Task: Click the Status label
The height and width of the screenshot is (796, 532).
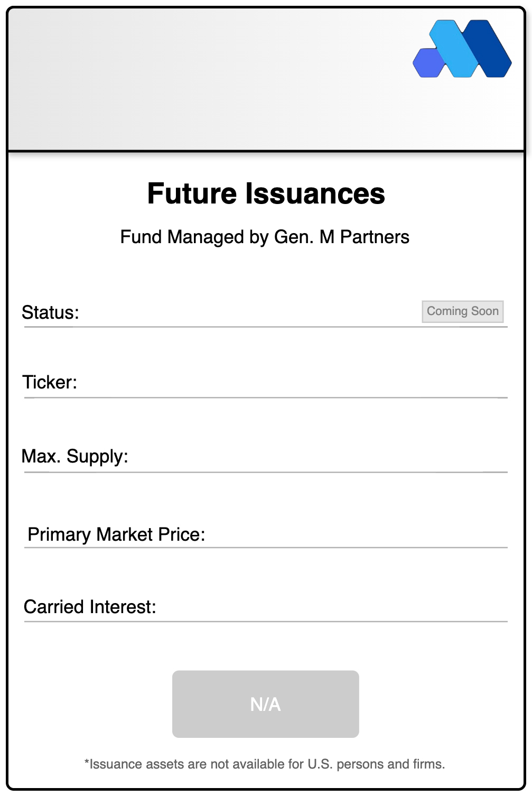Action: point(50,312)
